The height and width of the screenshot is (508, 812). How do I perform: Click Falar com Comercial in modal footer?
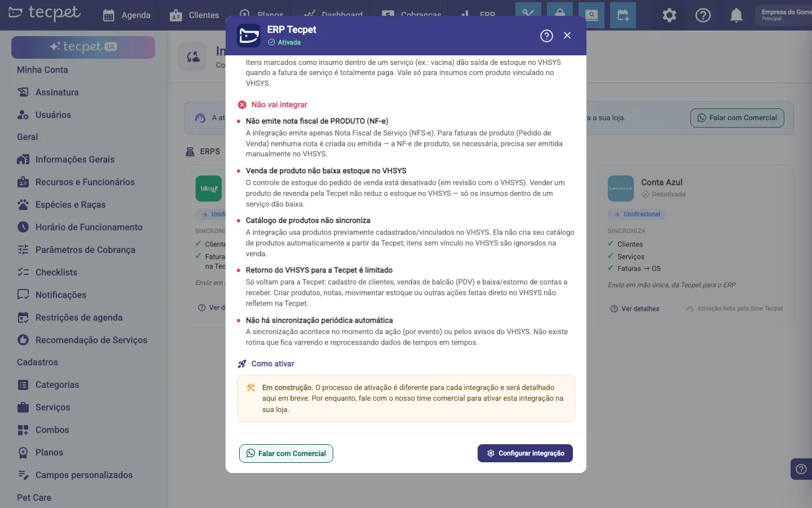pyautogui.click(x=286, y=453)
